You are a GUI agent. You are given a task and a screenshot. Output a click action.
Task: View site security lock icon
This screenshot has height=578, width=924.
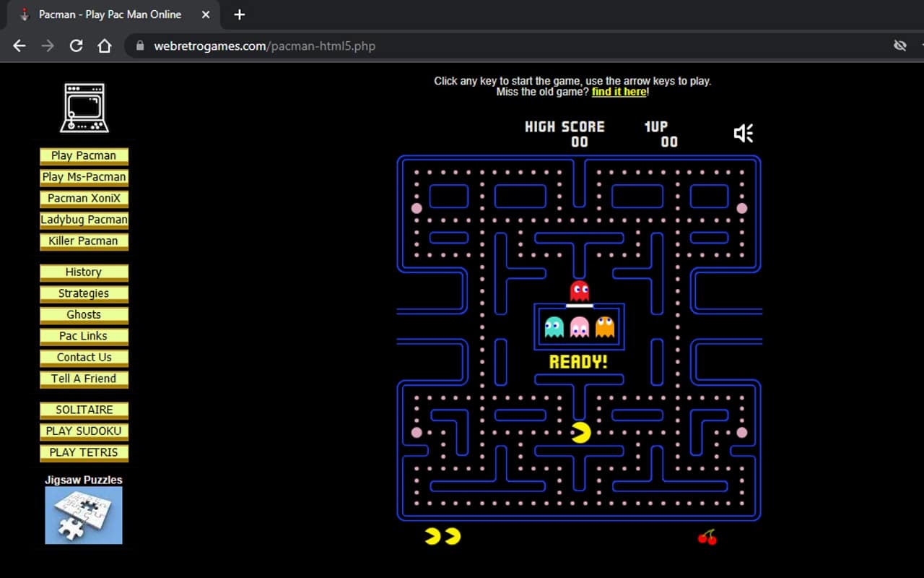coord(140,46)
